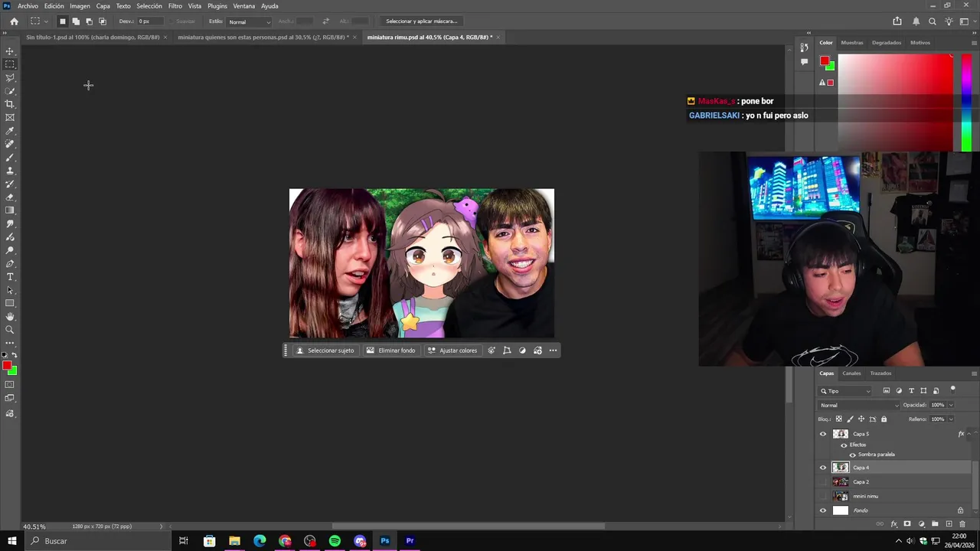This screenshot has width=980, height=551.
Task: Open the Capas panel options menu
Action: click(974, 373)
